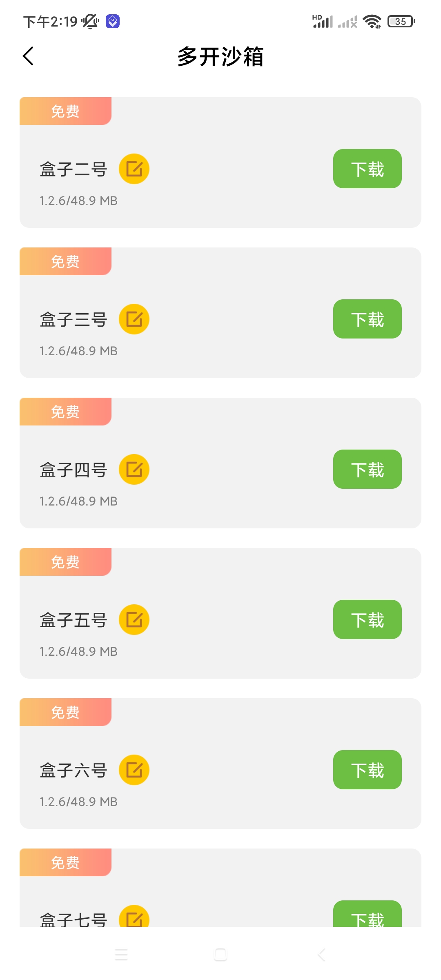Edit the 盒子六号 box name
The width and height of the screenshot is (441, 980).
[134, 770]
